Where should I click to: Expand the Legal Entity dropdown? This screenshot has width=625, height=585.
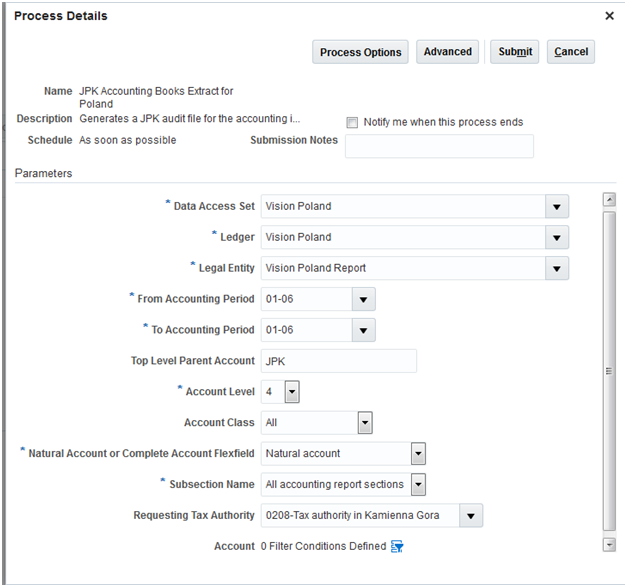click(556, 268)
